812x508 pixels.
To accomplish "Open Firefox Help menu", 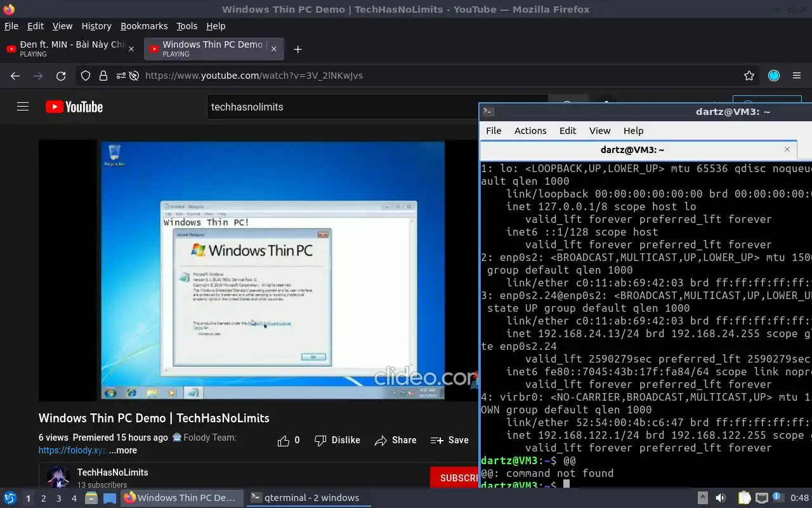I will (x=216, y=26).
